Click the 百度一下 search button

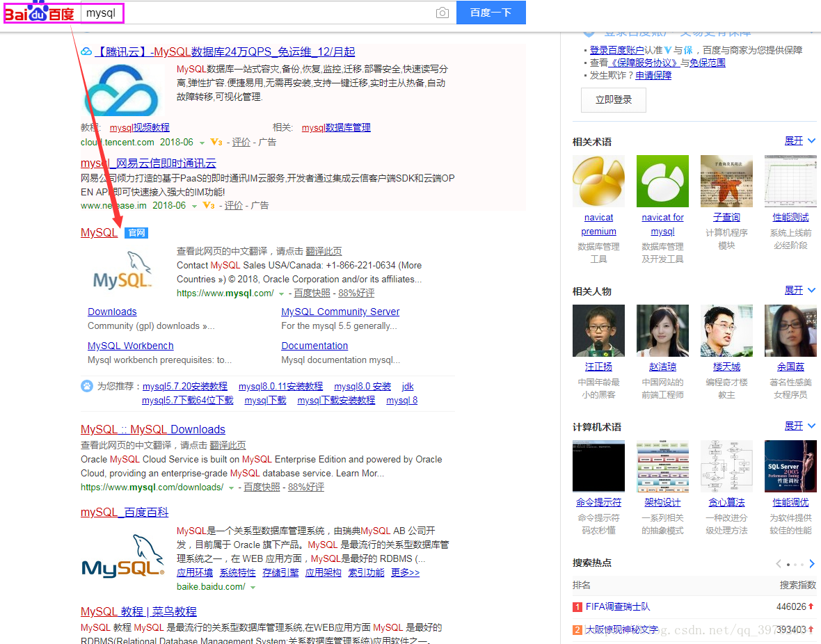point(491,13)
